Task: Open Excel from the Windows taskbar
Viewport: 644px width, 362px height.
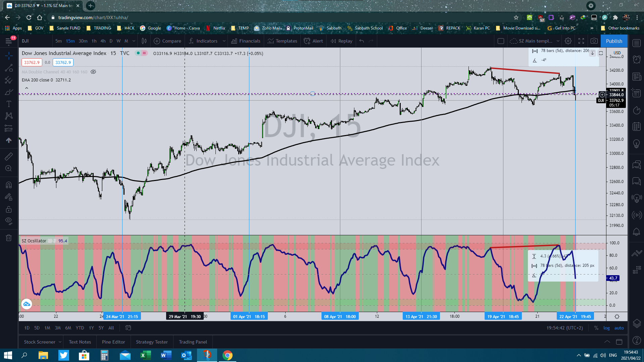Action: pyautogui.click(x=145, y=355)
